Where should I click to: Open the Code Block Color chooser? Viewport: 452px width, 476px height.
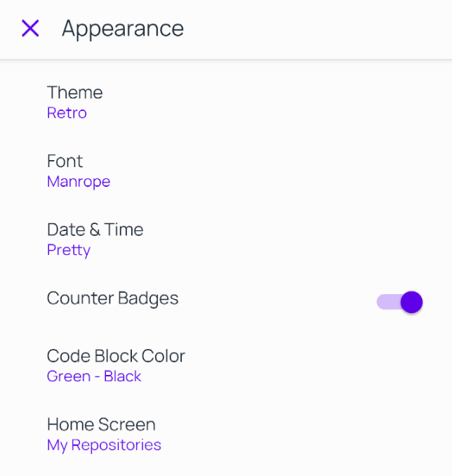(226, 366)
